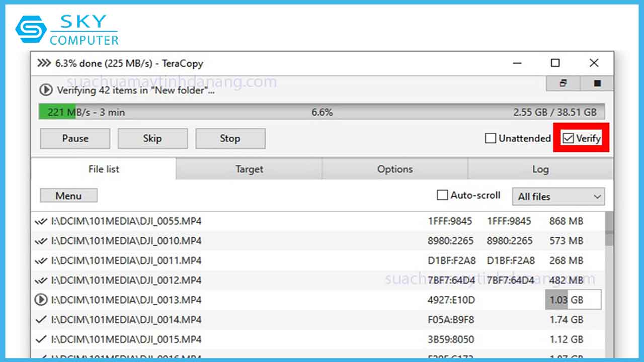Click the 868 MB size value
The width and height of the screenshot is (644, 362).
567,221
